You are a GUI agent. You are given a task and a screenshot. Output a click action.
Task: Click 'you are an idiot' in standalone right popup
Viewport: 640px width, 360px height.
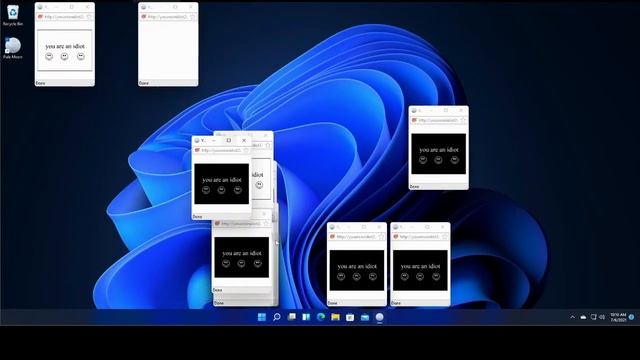[x=439, y=150]
